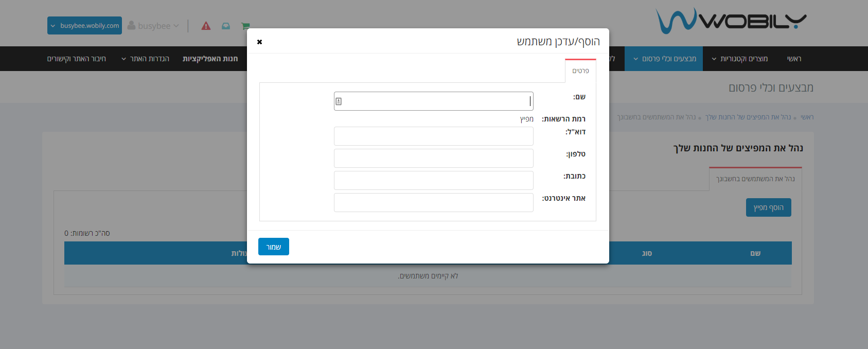Screen dimensions: 868x349
Task: Click the סה"כ רשומות: 0 text
Action: click(87, 233)
